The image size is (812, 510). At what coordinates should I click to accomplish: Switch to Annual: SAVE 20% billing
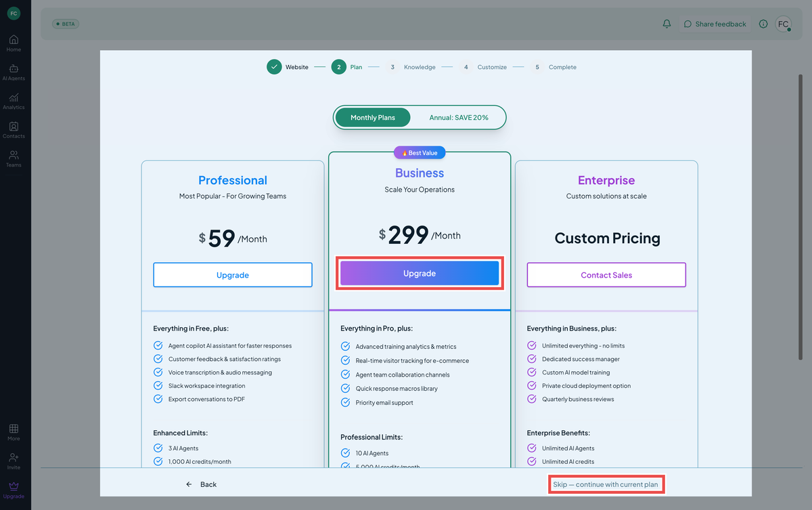point(459,117)
